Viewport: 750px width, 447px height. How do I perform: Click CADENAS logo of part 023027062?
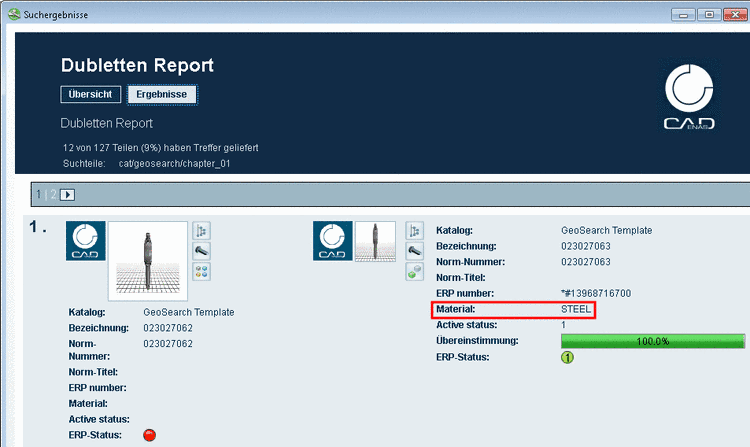click(x=86, y=240)
